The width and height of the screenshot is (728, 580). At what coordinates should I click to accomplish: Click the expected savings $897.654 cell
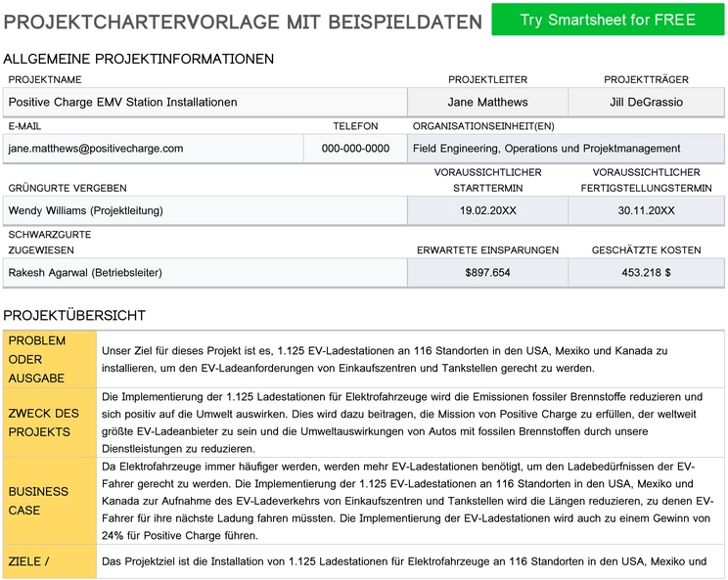[x=487, y=273]
